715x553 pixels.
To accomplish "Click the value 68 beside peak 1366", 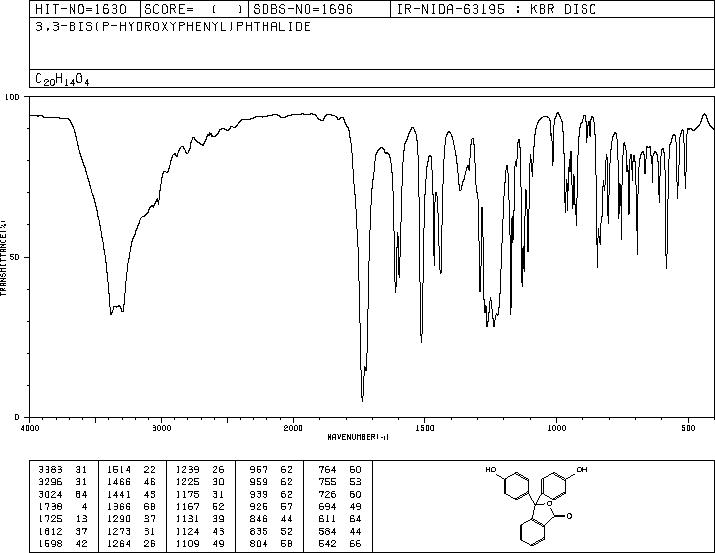I will tap(150, 506).
